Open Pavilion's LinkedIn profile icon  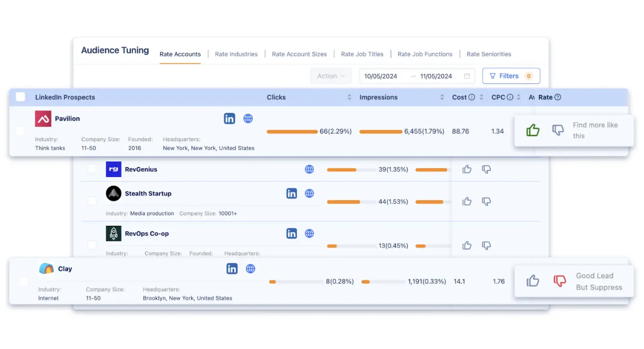[x=229, y=119]
